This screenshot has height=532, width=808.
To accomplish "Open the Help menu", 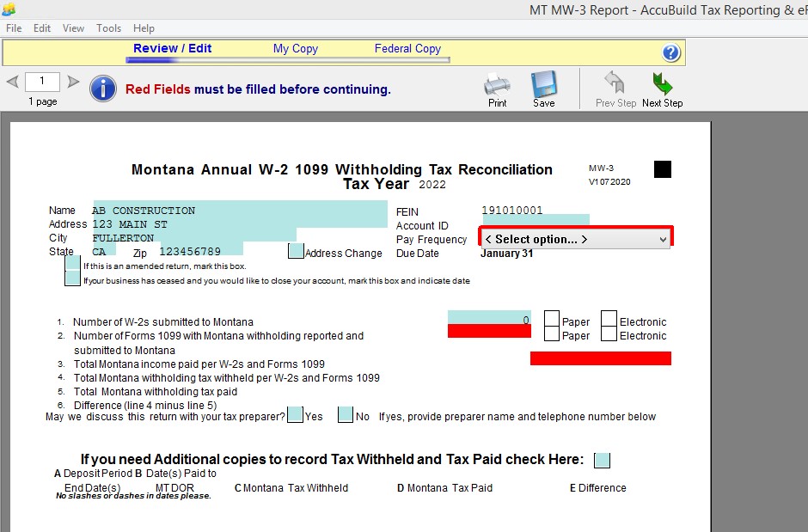I will [144, 28].
